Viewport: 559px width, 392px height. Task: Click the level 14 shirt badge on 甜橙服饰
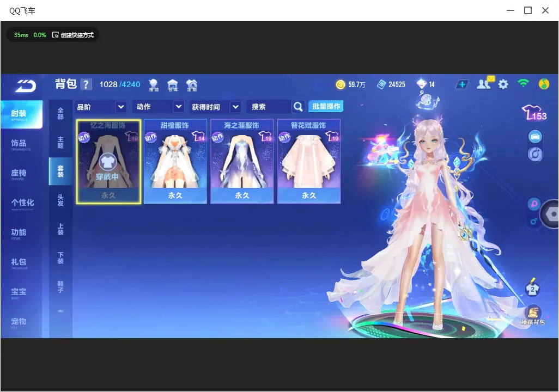click(198, 137)
